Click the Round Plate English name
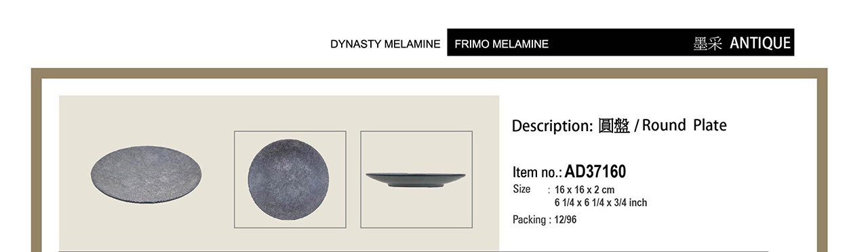 click(684, 126)
